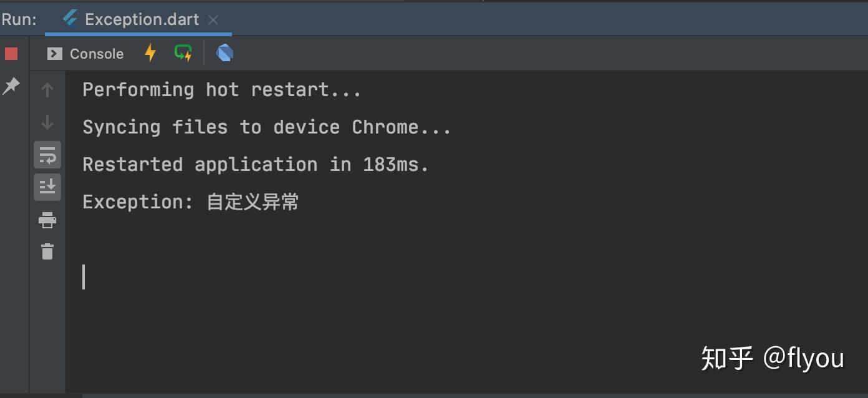Trigger Flutter hot reload lightning icon

150,53
